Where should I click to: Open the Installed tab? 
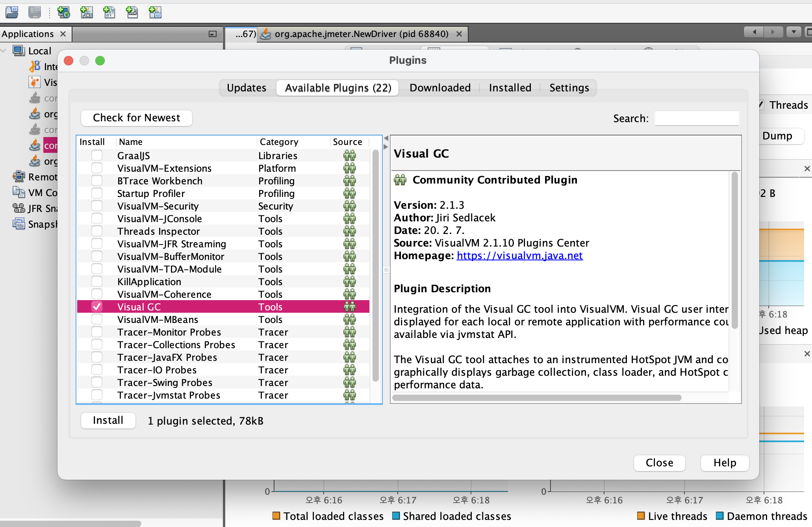pos(510,87)
